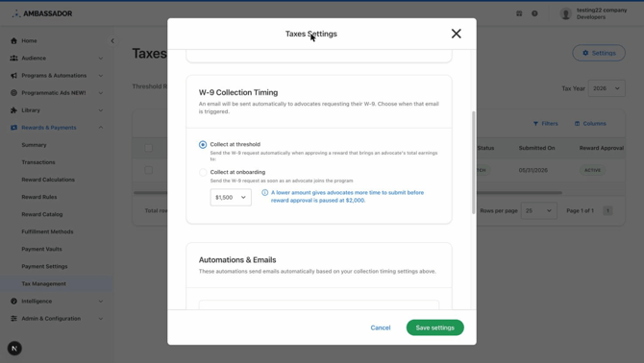
Task: Tick the header checkbox in the taxes table
Action: click(x=149, y=148)
